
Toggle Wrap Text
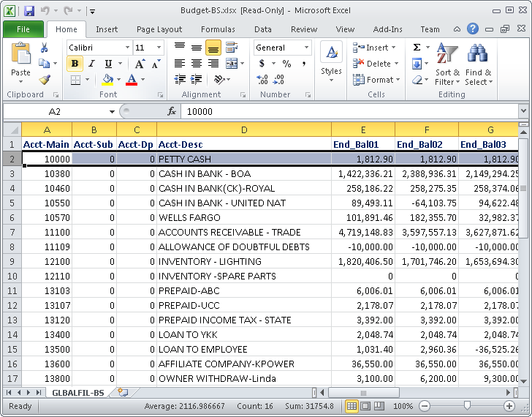pos(232,48)
